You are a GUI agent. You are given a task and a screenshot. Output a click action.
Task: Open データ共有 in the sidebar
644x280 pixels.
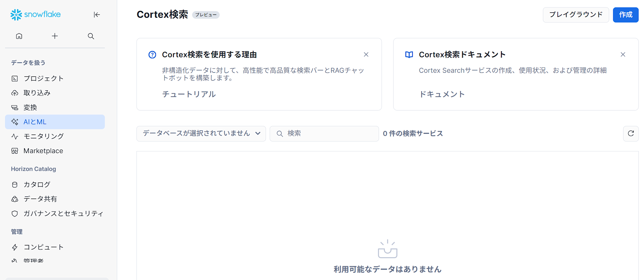(x=55, y=199)
